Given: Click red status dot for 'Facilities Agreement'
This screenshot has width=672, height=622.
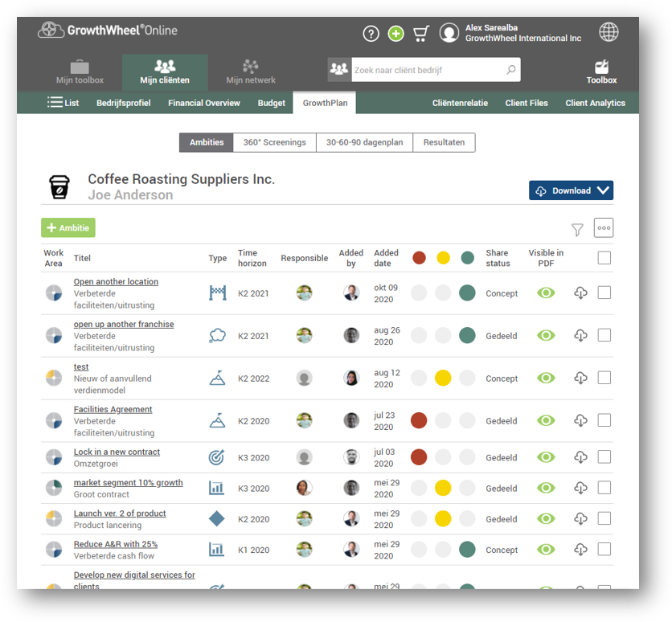Looking at the screenshot, I should pyautogui.click(x=419, y=420).
